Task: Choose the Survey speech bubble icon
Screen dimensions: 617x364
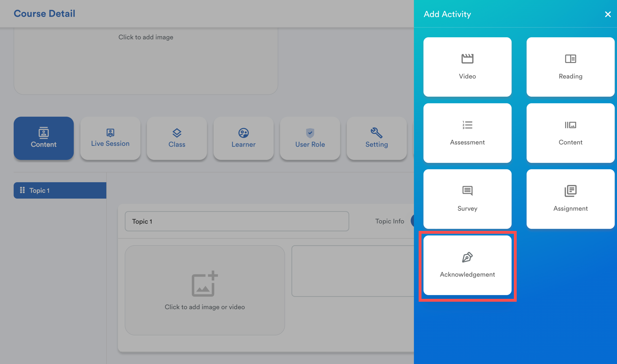Action: (467, 191)
